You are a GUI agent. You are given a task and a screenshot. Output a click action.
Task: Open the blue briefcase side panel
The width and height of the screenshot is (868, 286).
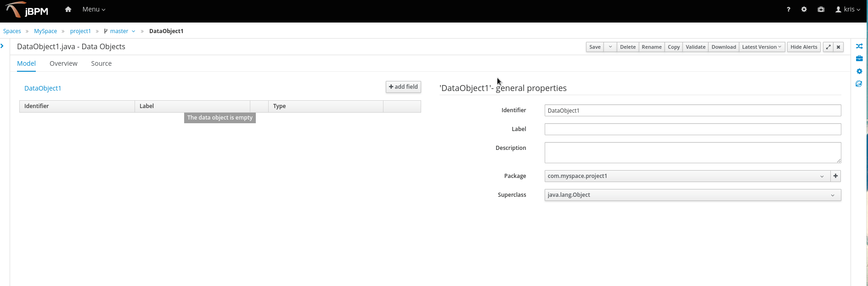click(x=859, y=58)
